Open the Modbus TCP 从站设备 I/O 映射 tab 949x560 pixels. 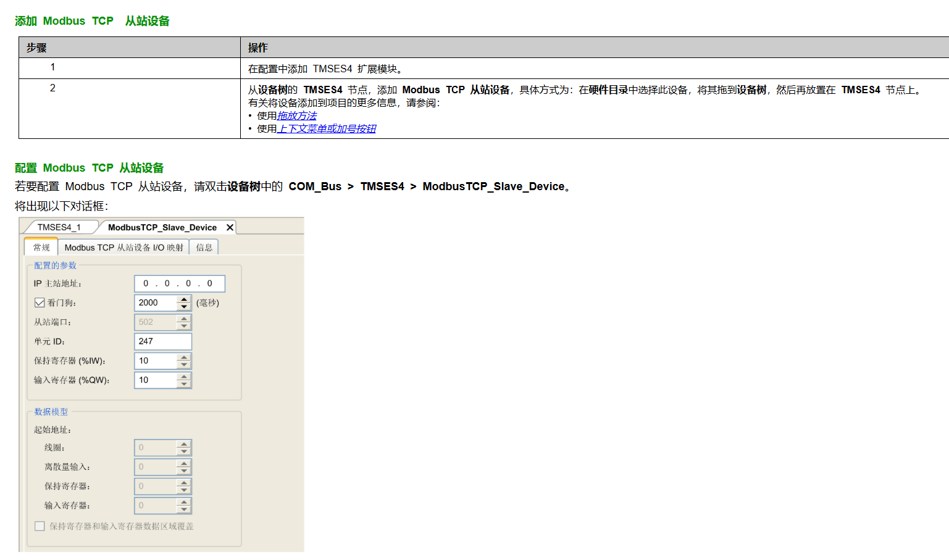(123, 248)
